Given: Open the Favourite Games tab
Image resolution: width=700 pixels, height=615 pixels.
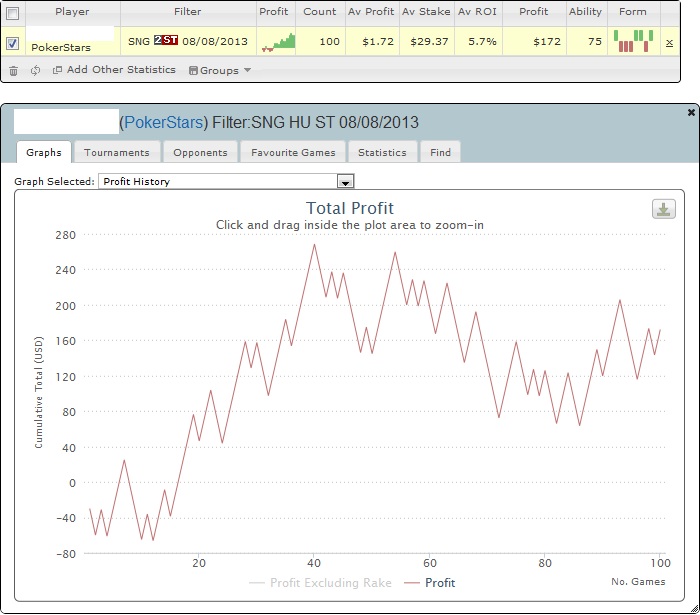Looking at the screenshot, I should coord(293,152).
